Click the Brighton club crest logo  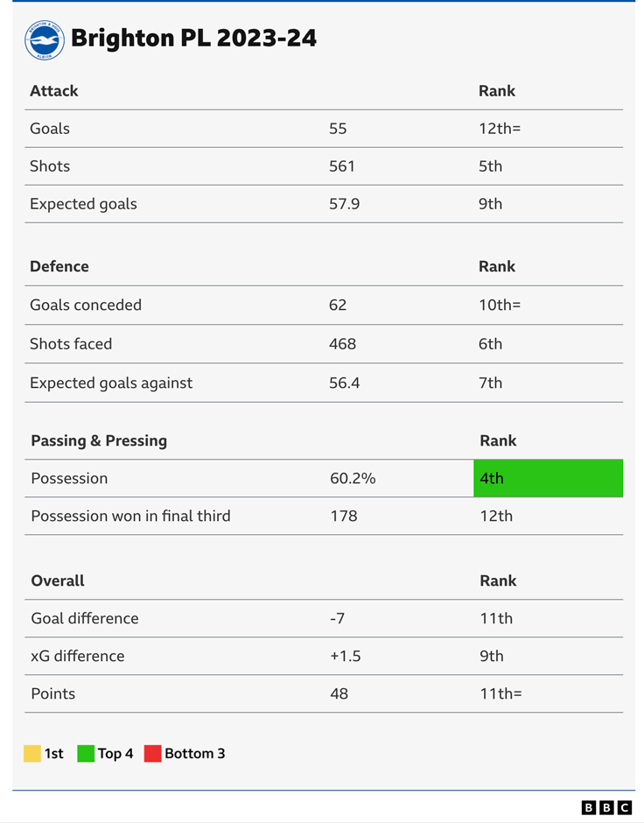[x=45, y=40]
